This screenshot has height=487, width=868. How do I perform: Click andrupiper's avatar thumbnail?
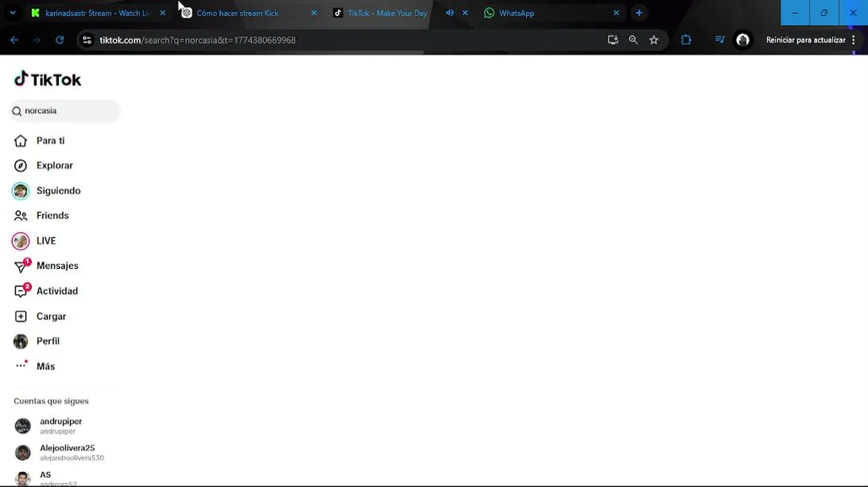click(23, 425)
